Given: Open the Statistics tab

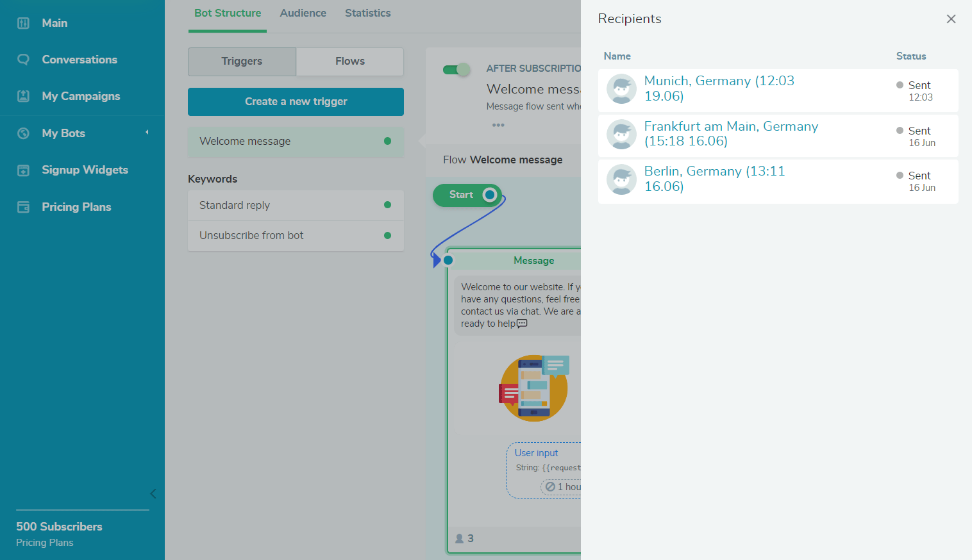Looking at the screenshot, I should point(367,13).
